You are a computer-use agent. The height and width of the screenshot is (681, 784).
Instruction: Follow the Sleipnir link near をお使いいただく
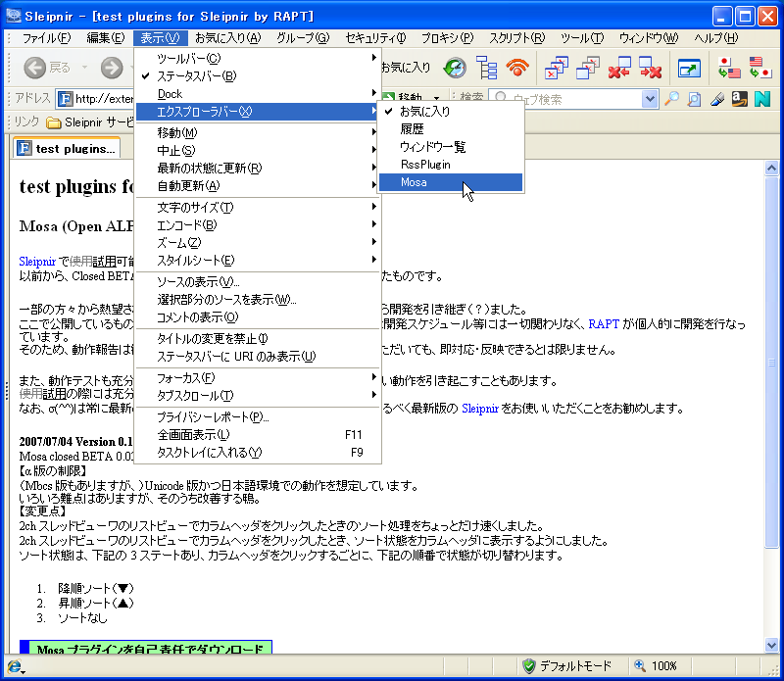480,409
